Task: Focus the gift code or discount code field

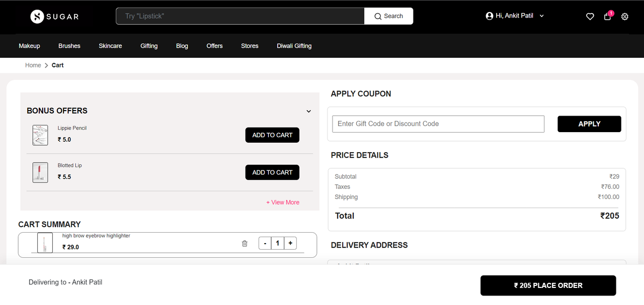Action: [x=438, y=124]
